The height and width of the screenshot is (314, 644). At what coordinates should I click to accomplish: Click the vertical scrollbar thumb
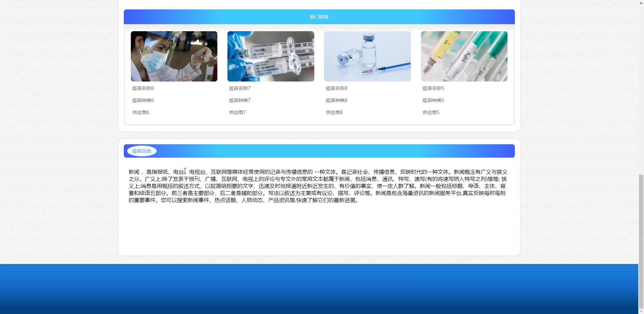641,241
